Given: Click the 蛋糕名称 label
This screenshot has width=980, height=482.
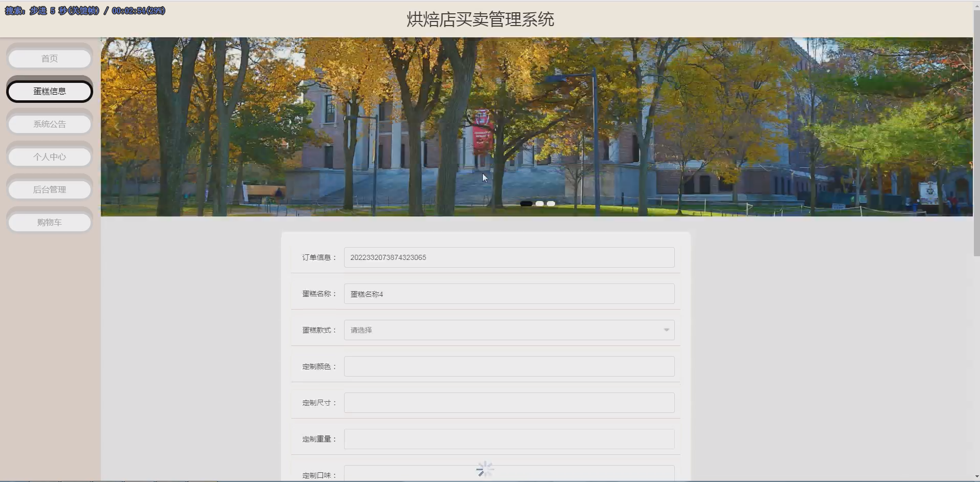Looking at the screenshot, I should click(319, 294).
